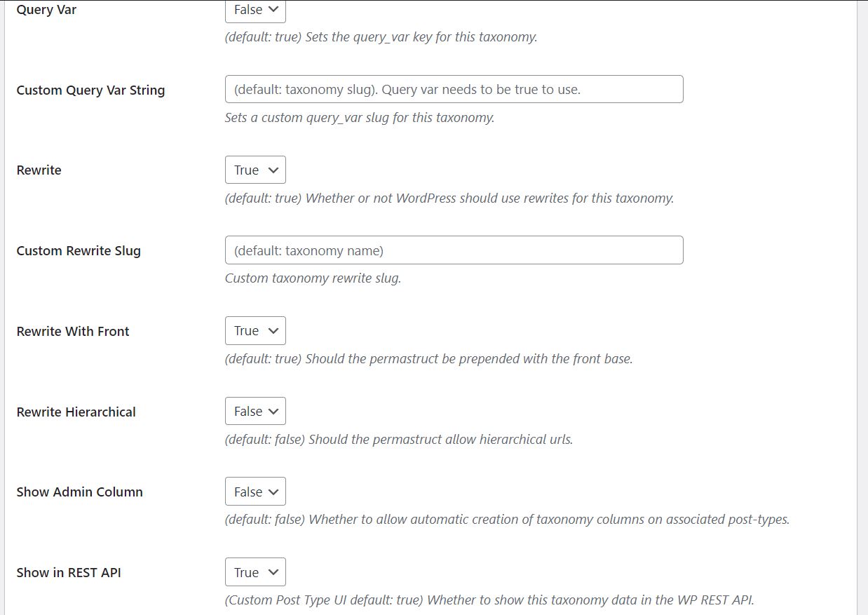
Task: Select the Custom Query Var String label
Action: 90,90
